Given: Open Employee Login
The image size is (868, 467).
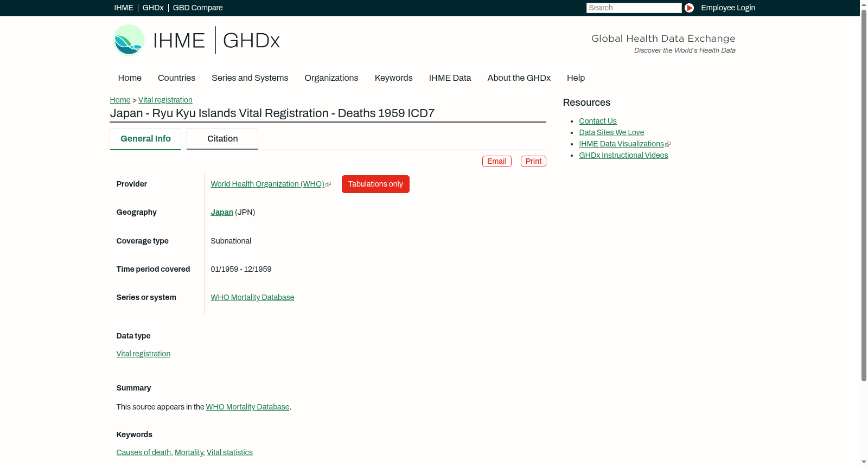Looking at the screenshot, I should [x=728, y=8].
